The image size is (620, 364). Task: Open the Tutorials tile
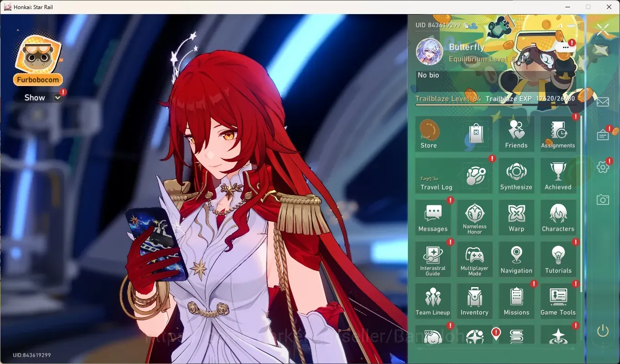(x=558, y=259)
